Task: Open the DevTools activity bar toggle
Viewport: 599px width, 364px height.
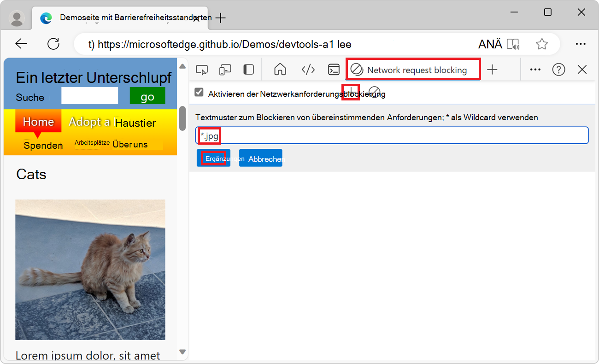Action: click(x=248, y=69)
